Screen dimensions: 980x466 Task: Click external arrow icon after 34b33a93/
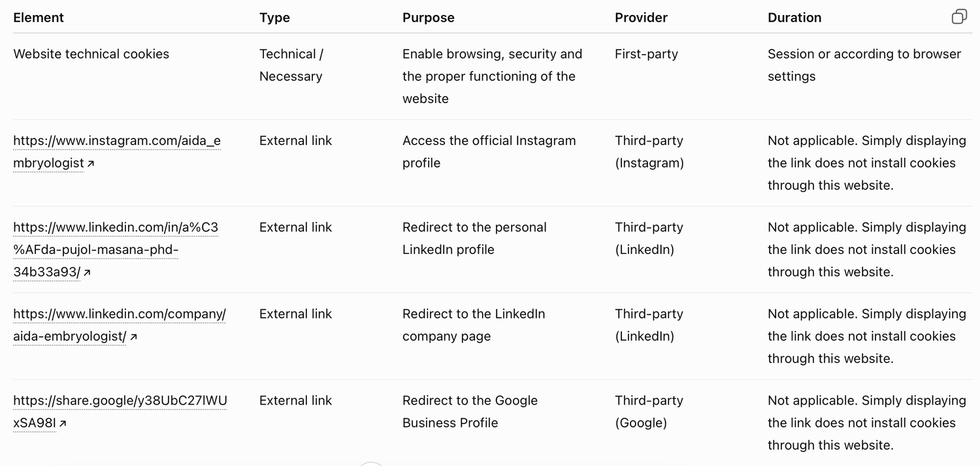point(87,273)
